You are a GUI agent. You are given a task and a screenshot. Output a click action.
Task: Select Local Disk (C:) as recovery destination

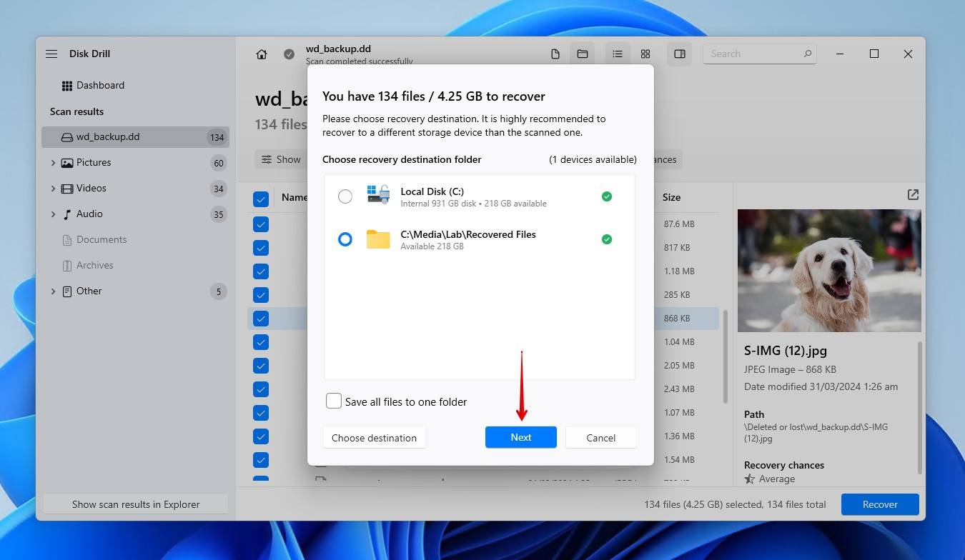345,196
